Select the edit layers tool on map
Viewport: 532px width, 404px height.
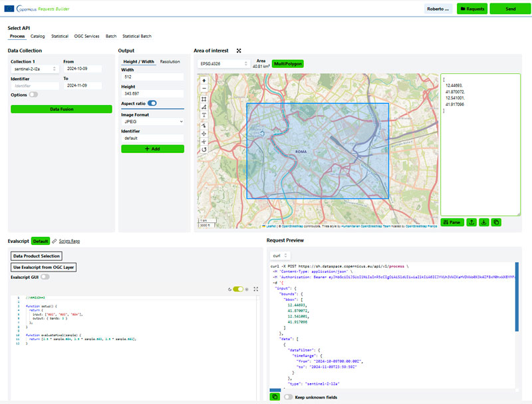pyautogui.click(x=204, y=126)
